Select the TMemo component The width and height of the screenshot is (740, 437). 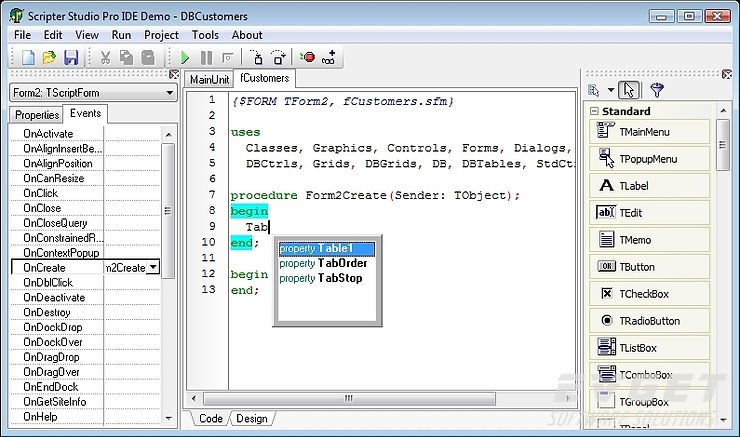click(649, 240)
